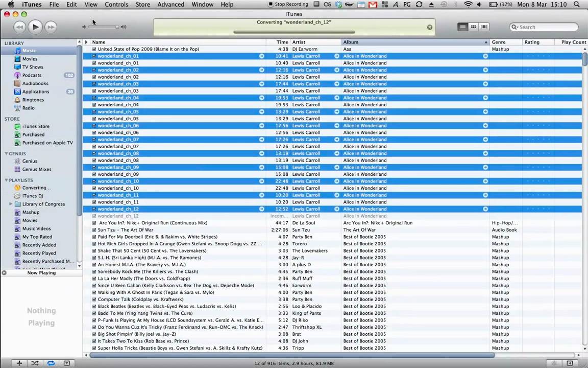Viewport: 588px width, 368px height.
Task: Open the File menu
Action: pyautogui.click(x=54, y=5)
